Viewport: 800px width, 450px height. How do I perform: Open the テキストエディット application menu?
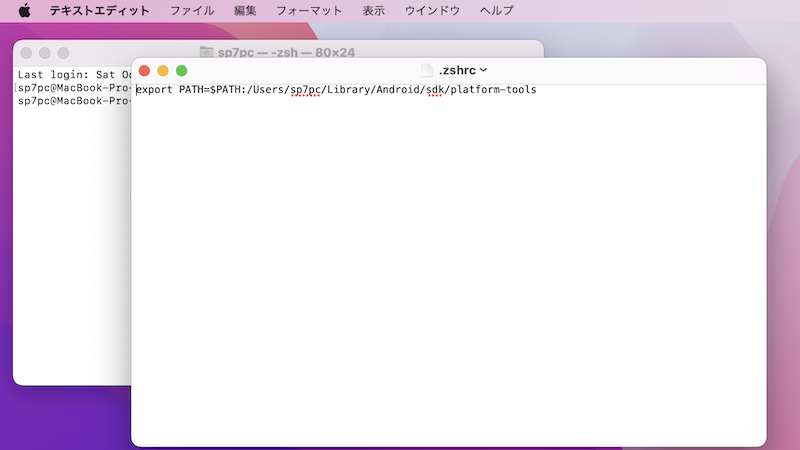tap(100, 11)
